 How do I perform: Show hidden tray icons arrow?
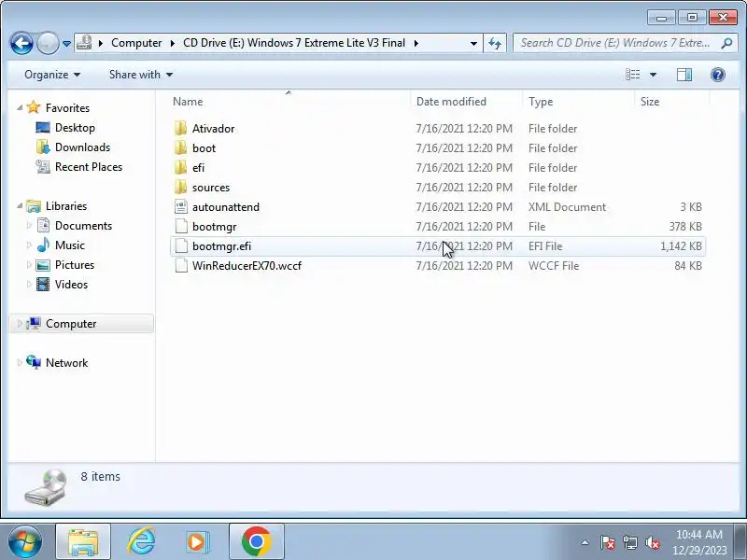585,542
